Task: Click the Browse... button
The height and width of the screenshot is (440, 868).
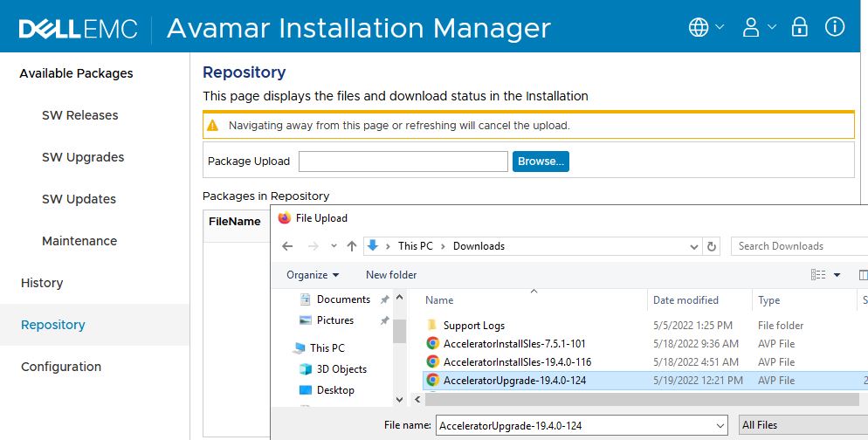Action: (541, 162)
